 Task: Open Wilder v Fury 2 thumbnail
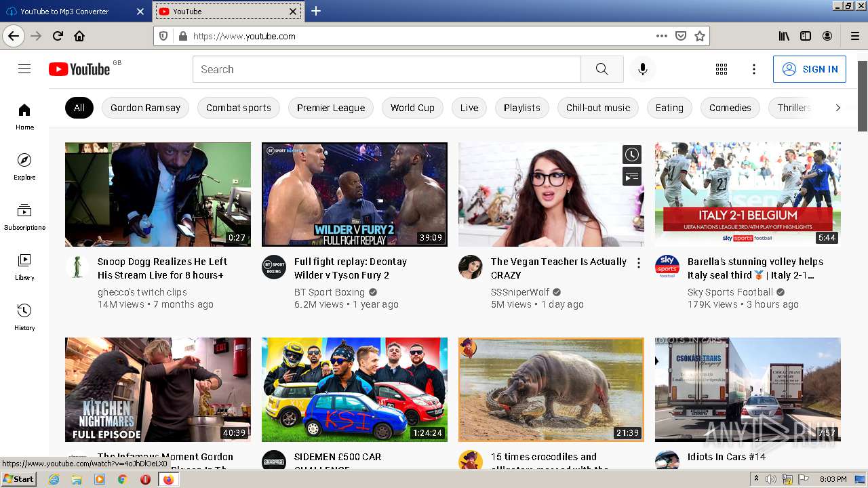(355, 195)
